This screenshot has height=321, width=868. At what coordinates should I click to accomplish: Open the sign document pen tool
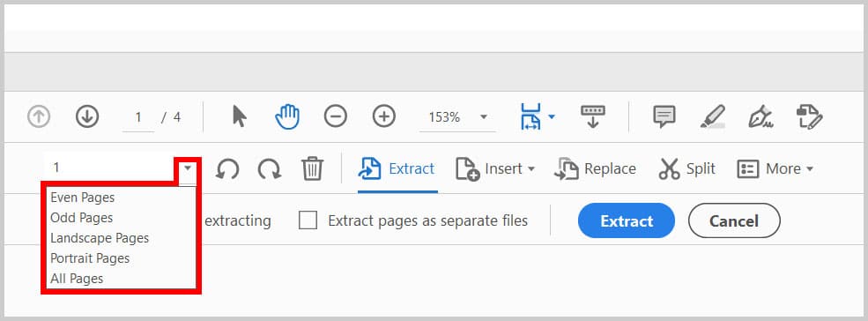pos(760,117)
